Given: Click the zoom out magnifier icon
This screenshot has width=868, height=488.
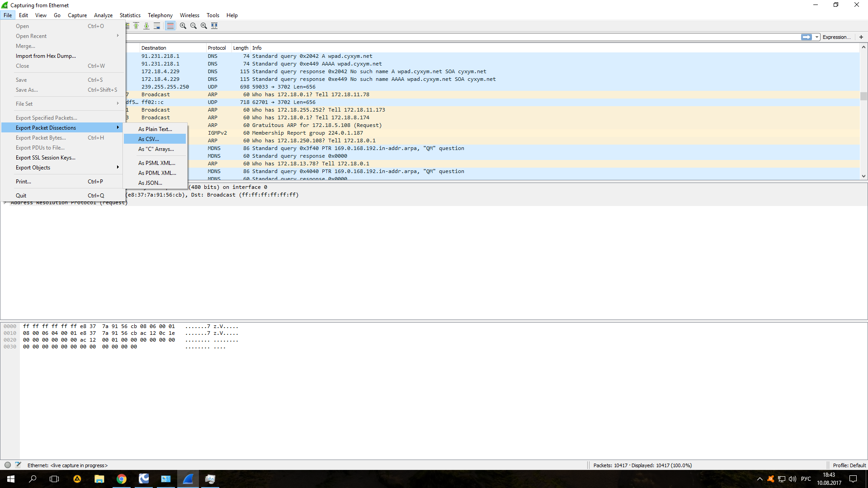Looking at the screenshot, I should (193, 26).
